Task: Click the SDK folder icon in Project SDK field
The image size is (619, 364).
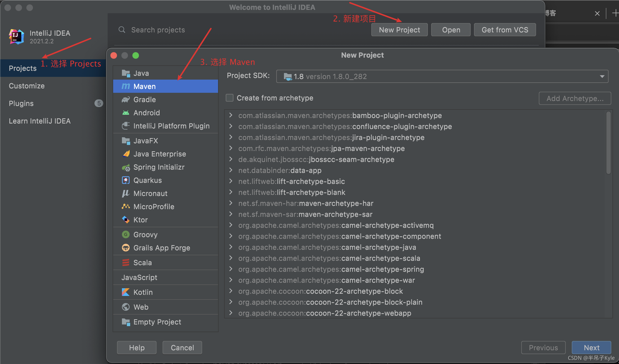Action: point(288,77)
